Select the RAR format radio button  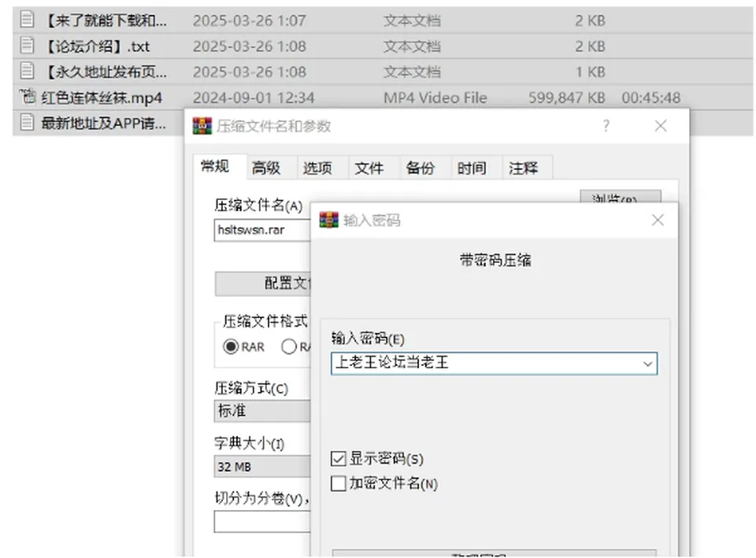(231, 346)
